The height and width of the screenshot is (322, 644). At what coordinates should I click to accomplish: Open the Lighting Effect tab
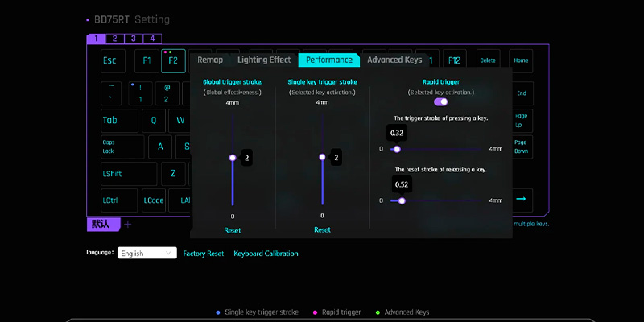pos(264,60)
